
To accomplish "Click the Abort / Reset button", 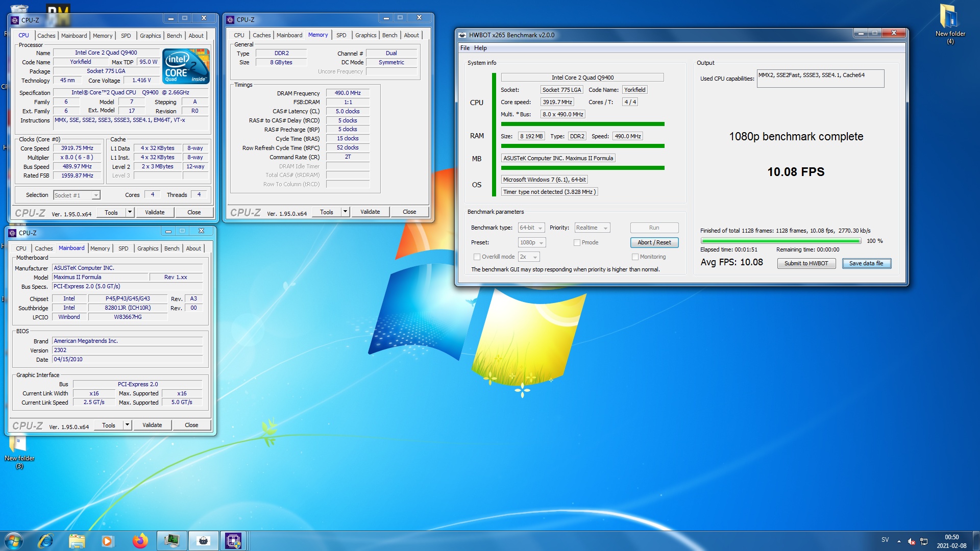I will coord(654,243).
